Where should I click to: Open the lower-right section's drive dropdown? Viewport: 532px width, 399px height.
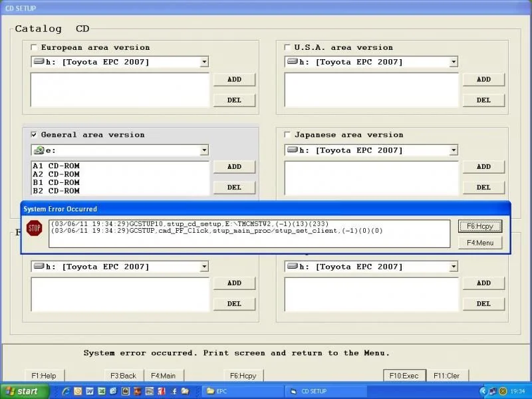tap(454, 267)
